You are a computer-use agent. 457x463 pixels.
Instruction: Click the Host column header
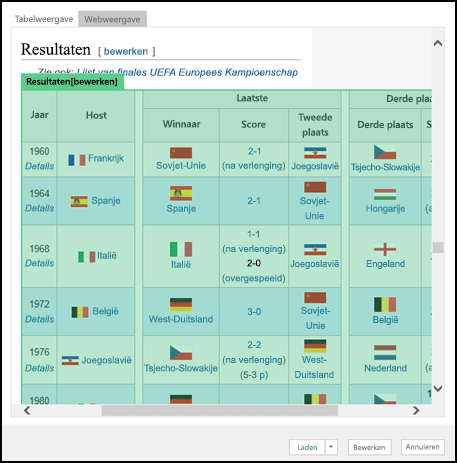96,116
